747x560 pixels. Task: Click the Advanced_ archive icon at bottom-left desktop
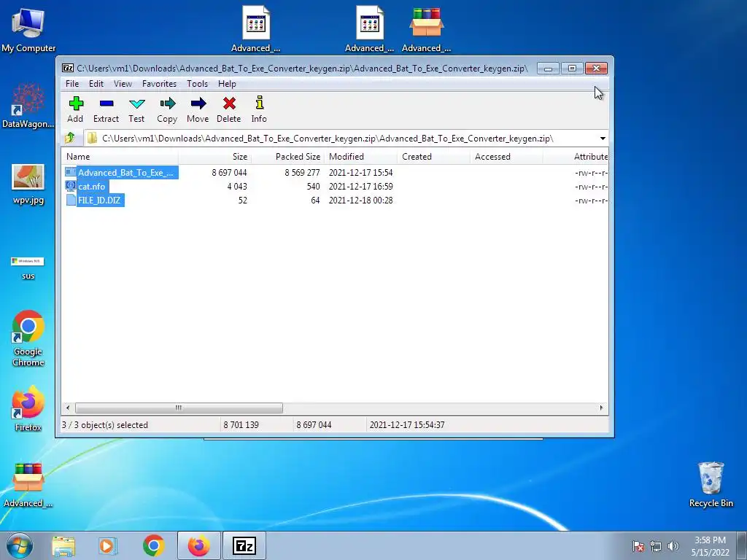tap(28, 485)
